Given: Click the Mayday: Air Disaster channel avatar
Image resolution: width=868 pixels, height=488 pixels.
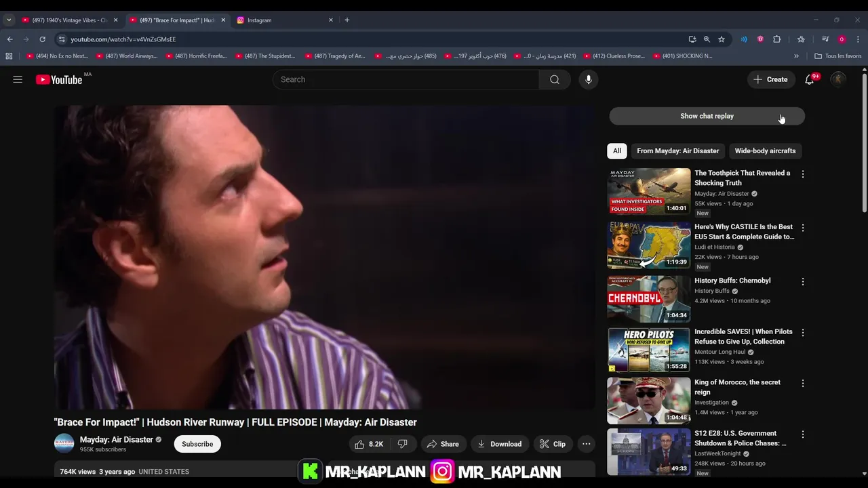Looking at the screenshot, I should [64, 444].
